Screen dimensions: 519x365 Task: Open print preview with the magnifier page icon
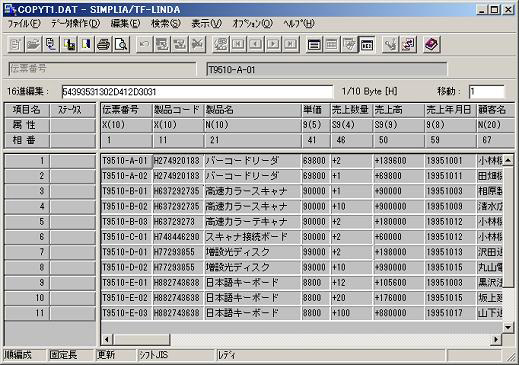coord(121,44)
